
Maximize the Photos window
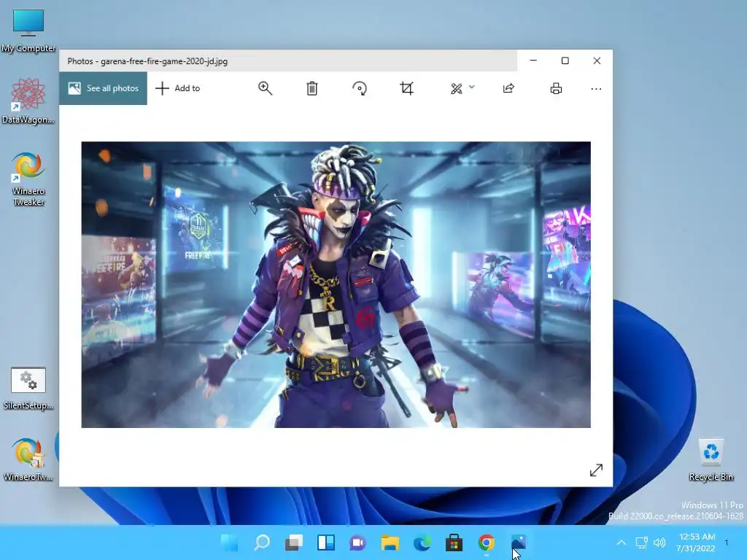(x=565, y=61)
